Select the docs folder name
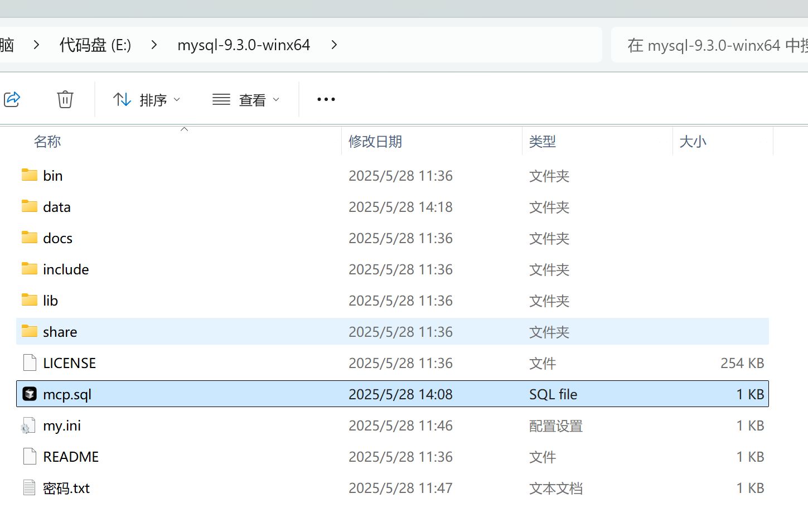This screenshot has width=808, height=532. point(58,238)
